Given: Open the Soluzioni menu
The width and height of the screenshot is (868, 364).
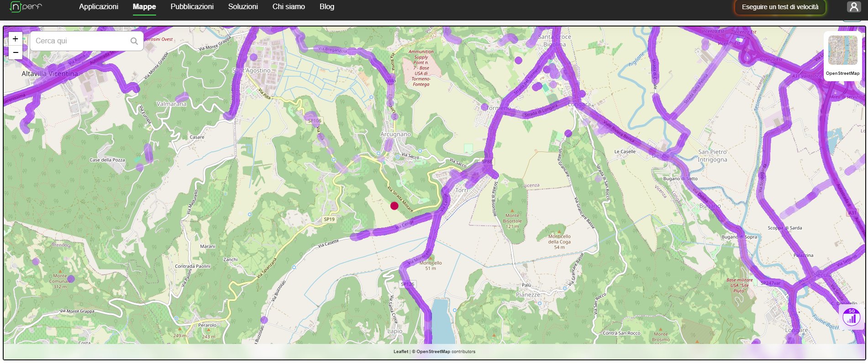Looking at the screenshot, I should (243, 7).
